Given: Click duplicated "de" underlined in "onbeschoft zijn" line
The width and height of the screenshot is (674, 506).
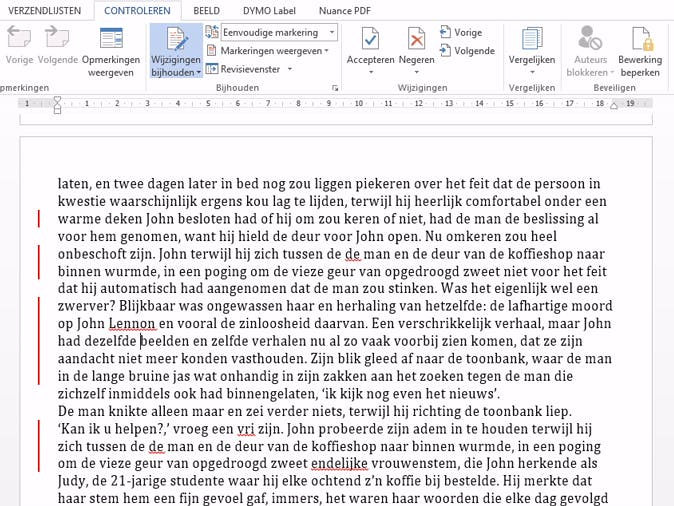Looking at the screenshot, I should 352,254.
